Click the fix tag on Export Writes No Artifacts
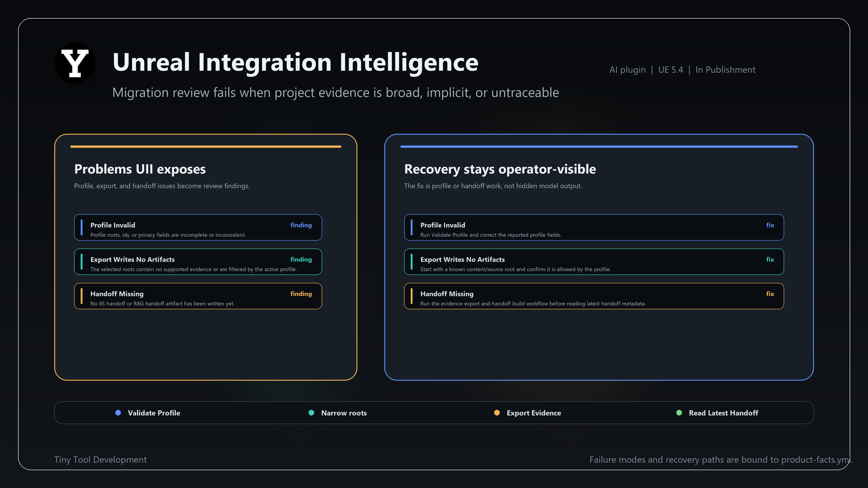This screenshot has height=488, width=868. 770,259
